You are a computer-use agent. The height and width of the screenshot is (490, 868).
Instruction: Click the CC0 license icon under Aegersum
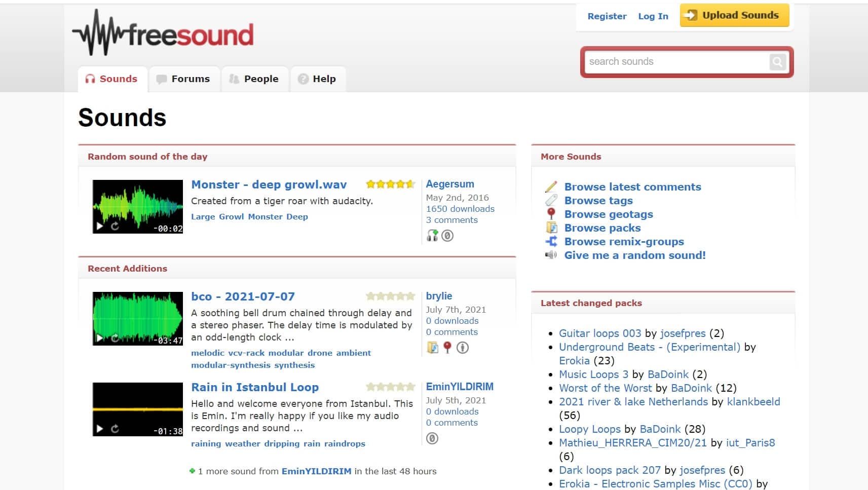click(x=447, y=236)
